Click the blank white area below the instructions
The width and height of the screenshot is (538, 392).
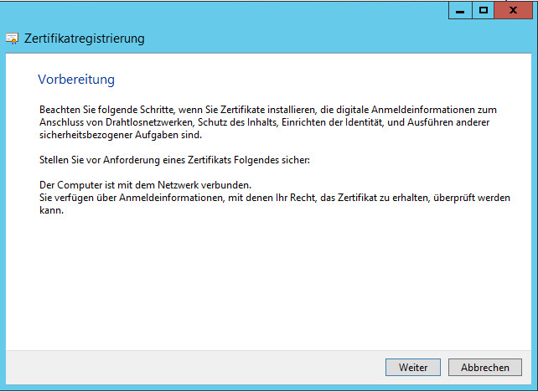268,285
